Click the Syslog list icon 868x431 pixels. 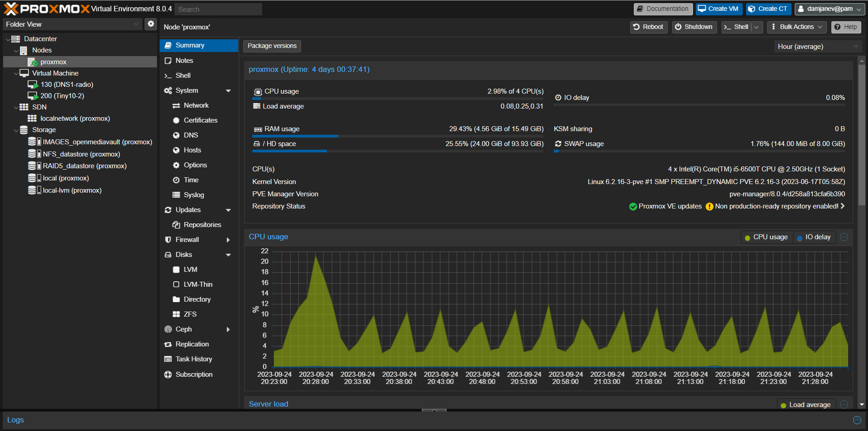176,195
